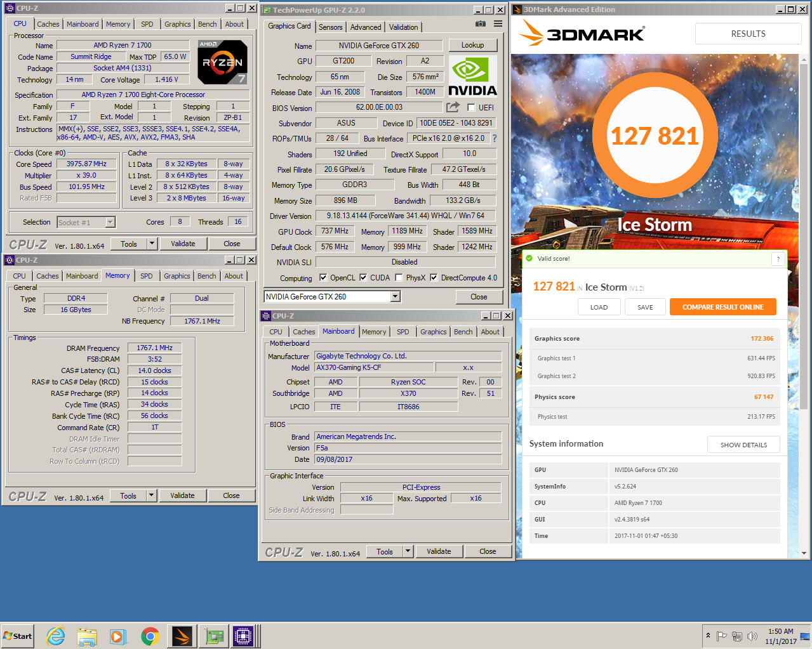Screen dimensions: 812x649
Task: Click the DRAM Frequency value 1767.1 MHz
Action: click(x=155, y=348)
